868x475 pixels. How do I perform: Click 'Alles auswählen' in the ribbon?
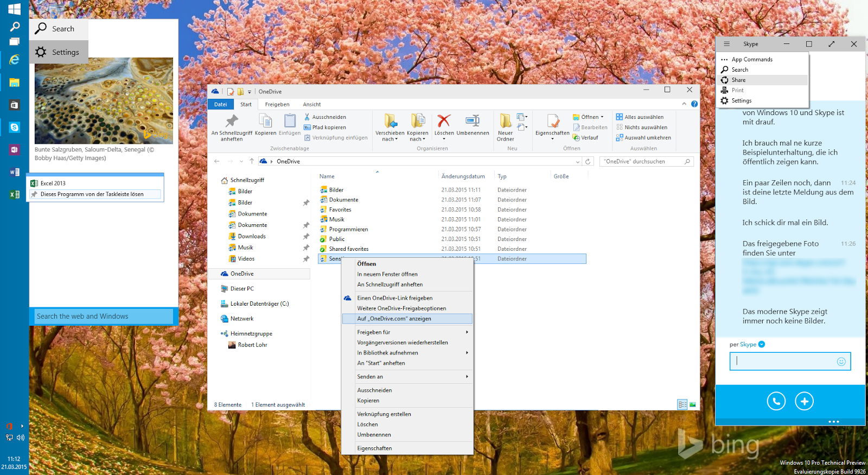[643, 117]
